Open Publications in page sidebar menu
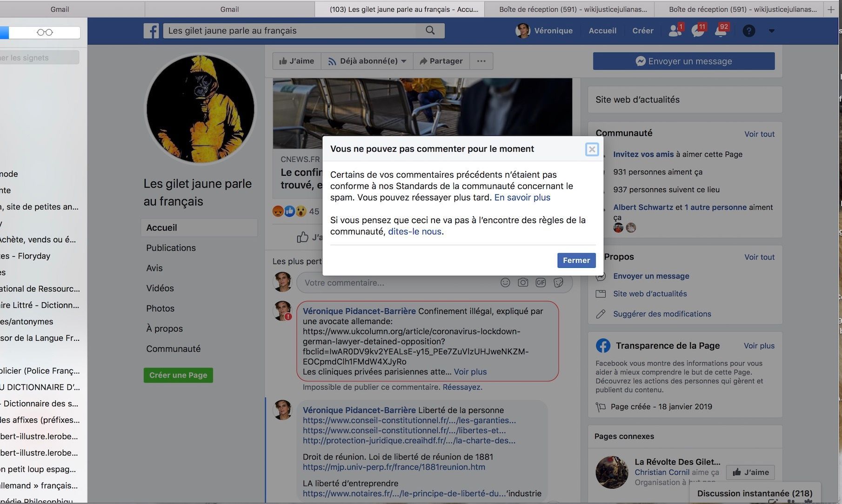Viewport: 842px width, 504px height. [171, 248]
